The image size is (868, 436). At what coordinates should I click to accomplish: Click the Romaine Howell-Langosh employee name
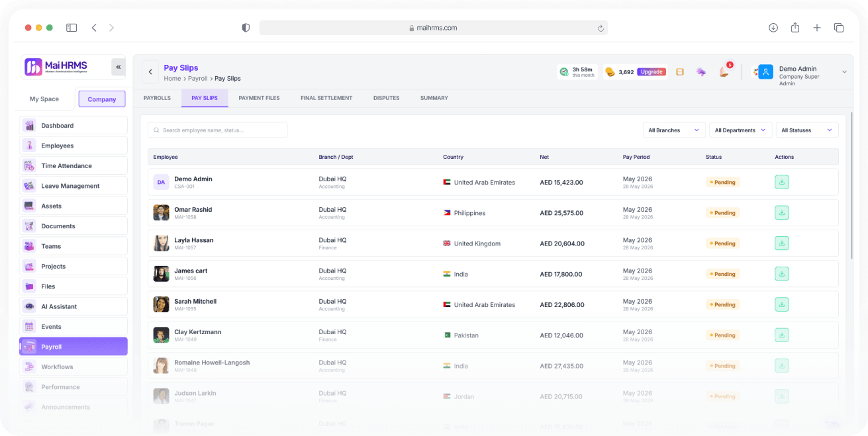pos(212,363)
